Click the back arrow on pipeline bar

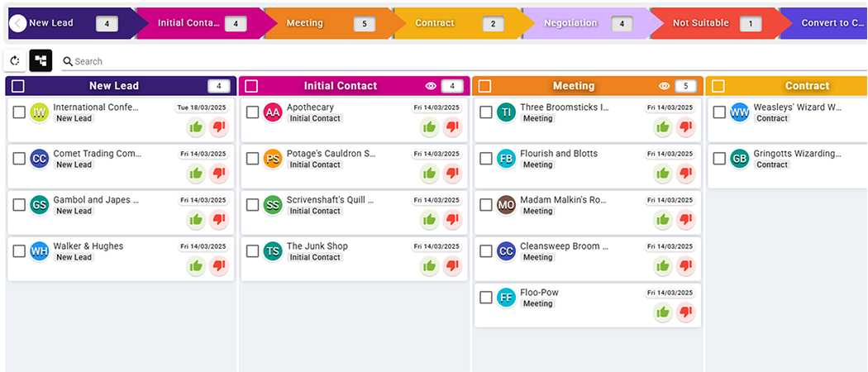click(x=17, y=23)
